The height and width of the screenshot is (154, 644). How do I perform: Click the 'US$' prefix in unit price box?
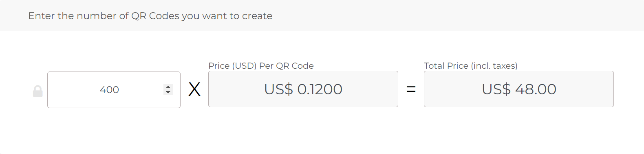[x=278, y=89]
